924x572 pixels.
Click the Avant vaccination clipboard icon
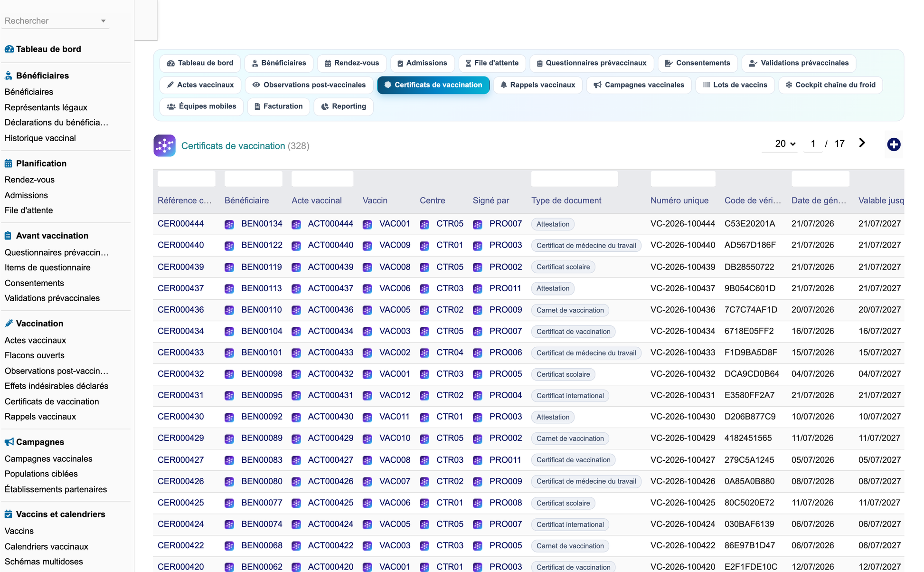click(8, 236)
